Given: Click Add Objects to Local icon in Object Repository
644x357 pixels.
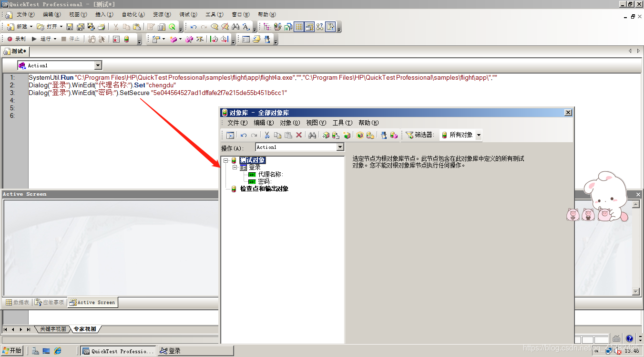Looking at the screenshot, I should point(326,135).
